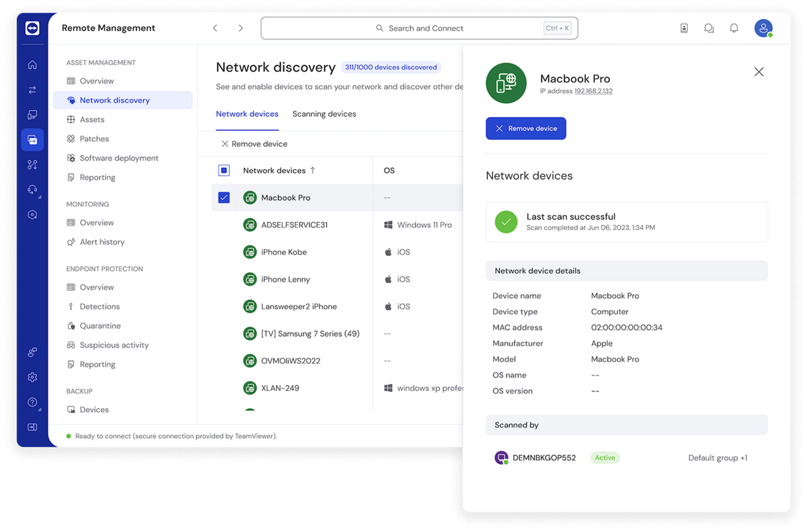
Task: Open the notifications bell
Action: [x=734, y=28]
